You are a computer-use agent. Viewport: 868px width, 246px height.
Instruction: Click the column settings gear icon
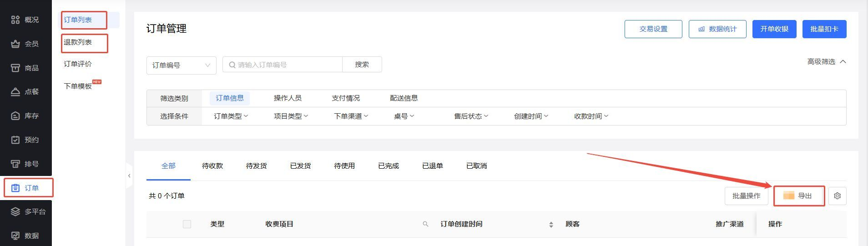837,196
